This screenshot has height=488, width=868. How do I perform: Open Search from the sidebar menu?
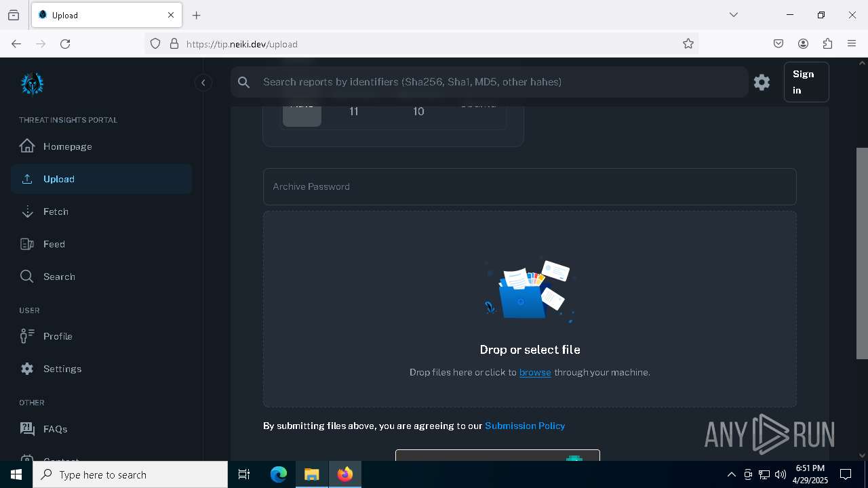pyautogui.click(x=101, y=277)
